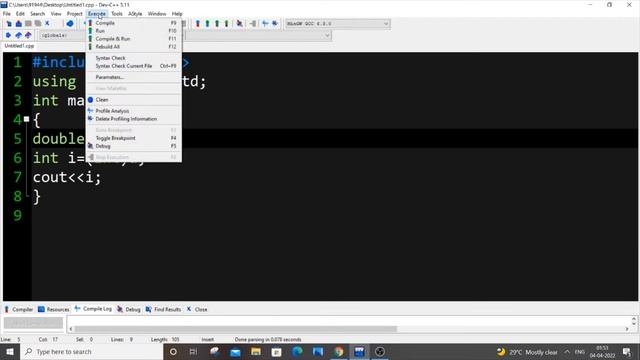Select Rebuild All in the menu
The height and width of the screenshot is (360, 640).
[x=133, y=47]
